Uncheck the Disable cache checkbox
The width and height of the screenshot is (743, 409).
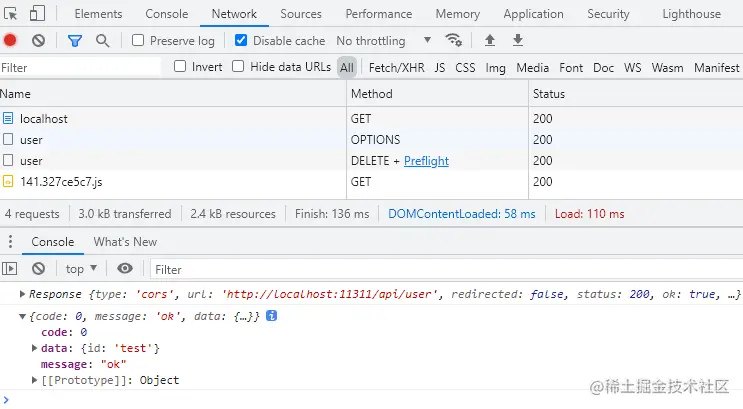241,40
